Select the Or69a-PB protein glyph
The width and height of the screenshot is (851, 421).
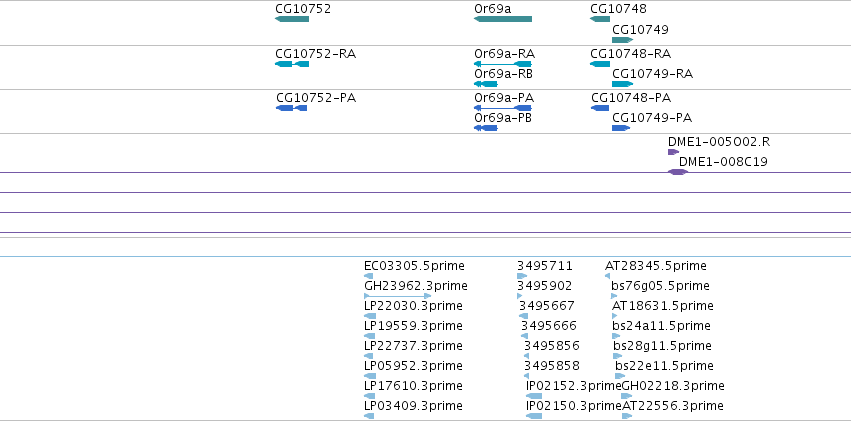click(x=486, y=128)
